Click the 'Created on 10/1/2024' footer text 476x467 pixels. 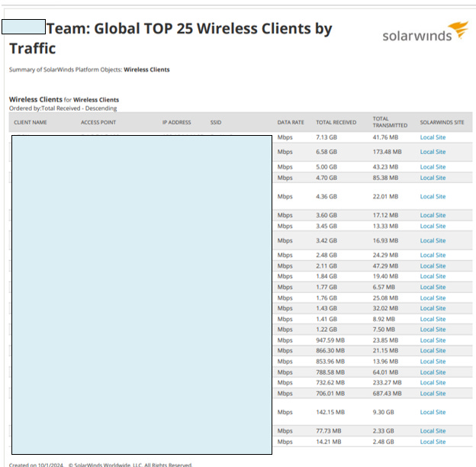36,465
